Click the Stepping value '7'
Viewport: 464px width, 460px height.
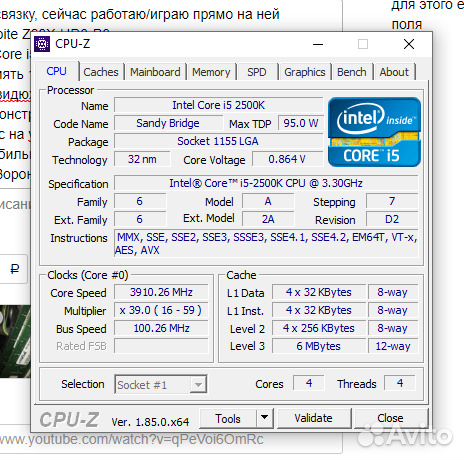[392, 201]
